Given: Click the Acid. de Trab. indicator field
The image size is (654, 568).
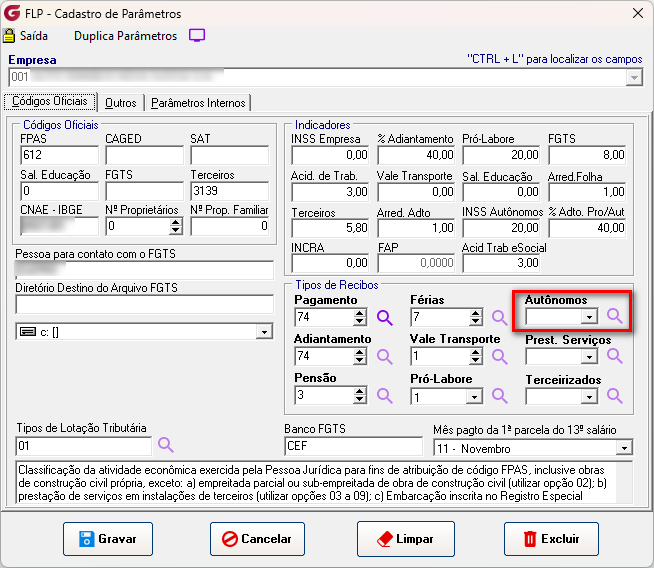Looking at the screenshot, I should pyautogui.click(x=330, y=192).
